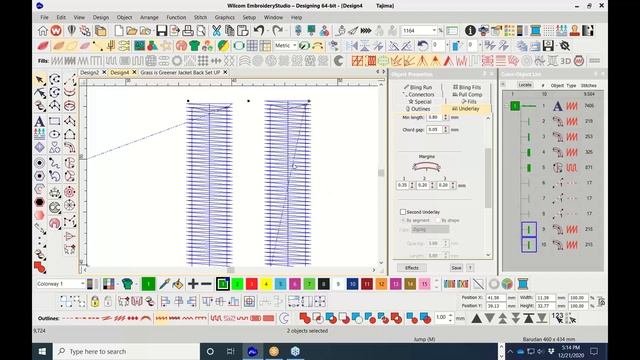The height and width of the screenshot is (360, 640).
Task: Open the File menu
Action: tap(44, 17)
